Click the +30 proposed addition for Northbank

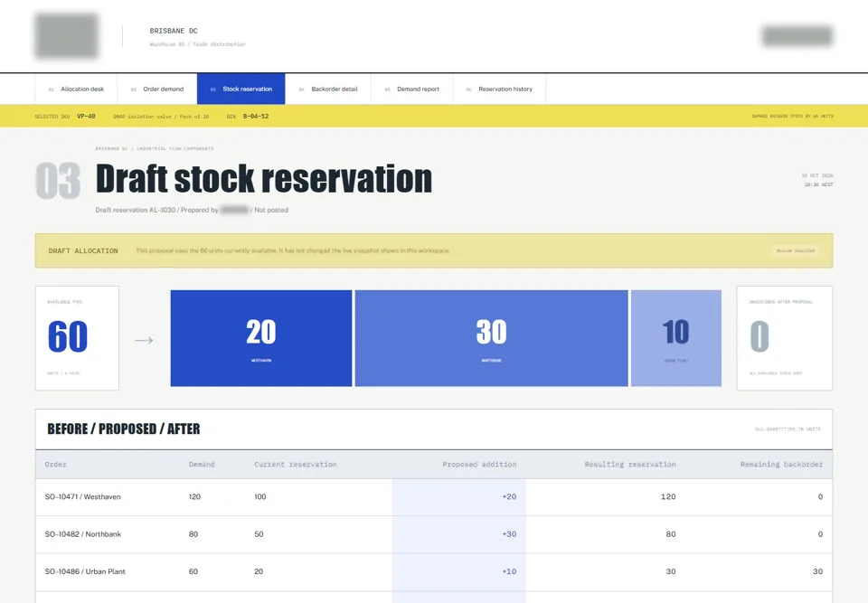click(x=509, y=534)
